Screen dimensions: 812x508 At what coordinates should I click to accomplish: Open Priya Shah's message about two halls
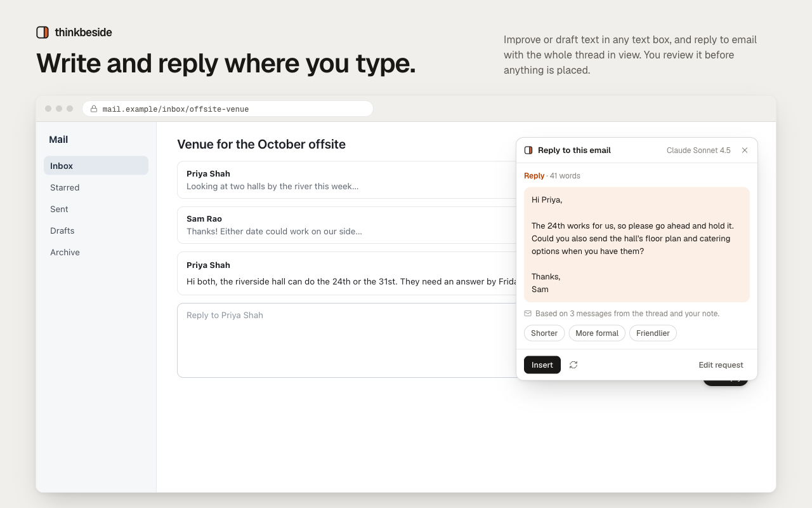pyautogui.click(x=348, y=180)
